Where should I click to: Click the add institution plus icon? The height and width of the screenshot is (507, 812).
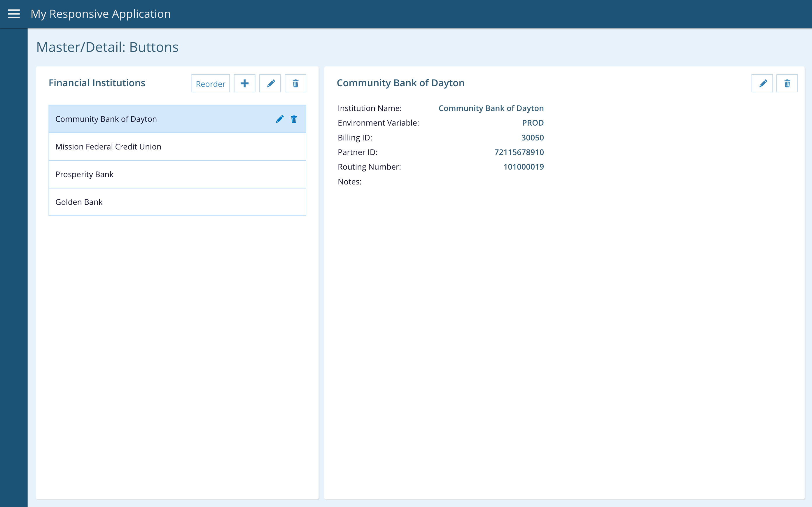(244, 84)
